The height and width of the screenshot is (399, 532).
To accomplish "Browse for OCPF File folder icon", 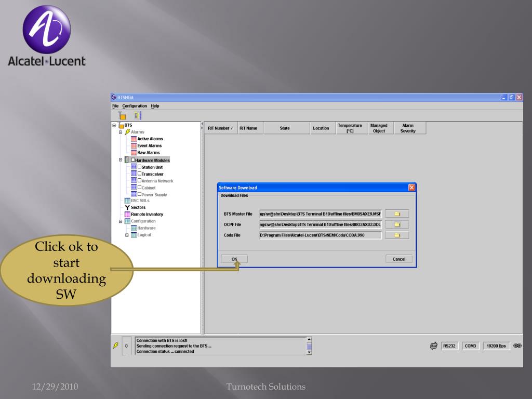I will (x=397, y=224).
